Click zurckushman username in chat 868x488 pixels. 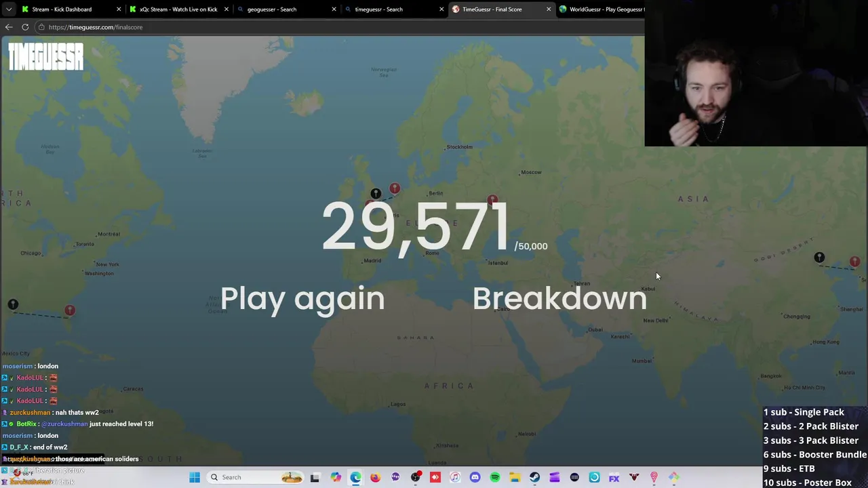click(30, 412)
